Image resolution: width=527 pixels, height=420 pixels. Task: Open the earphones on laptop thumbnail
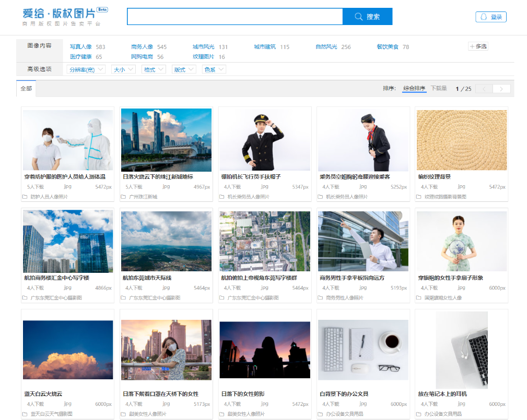coord(462,350)
